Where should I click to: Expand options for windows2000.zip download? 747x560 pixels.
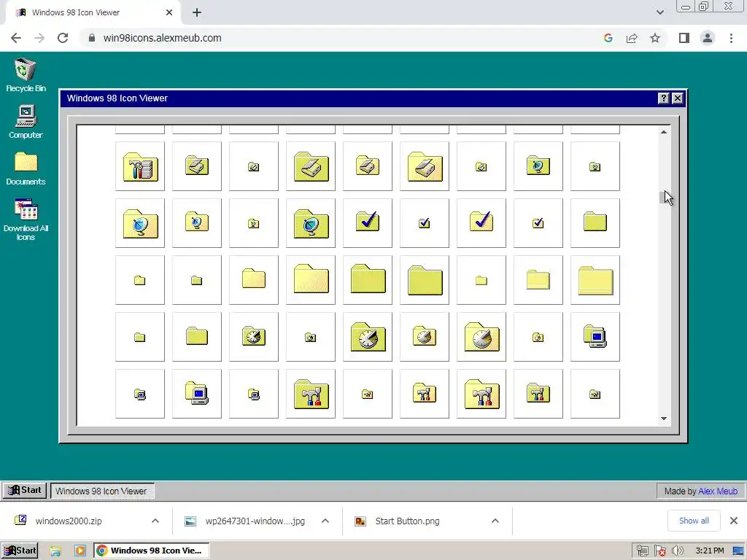tap(155, 521)
